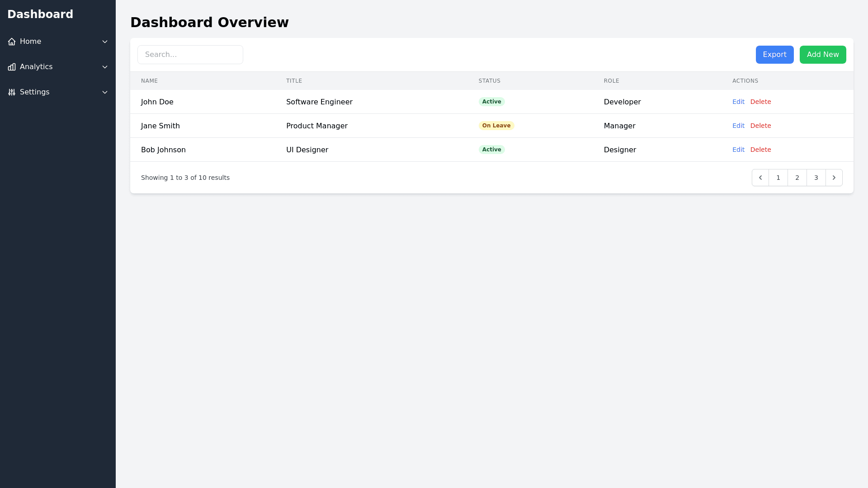Screen dimensions: 868x488
Task: Expand the Settings submenu chevron
Action: click(x=105, y=92)
